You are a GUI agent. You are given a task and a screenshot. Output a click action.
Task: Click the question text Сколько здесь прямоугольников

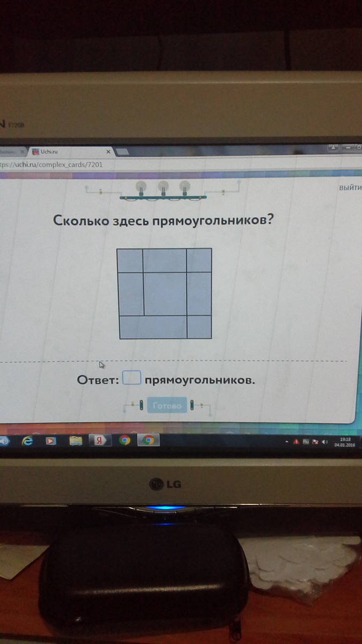[162, 221]
